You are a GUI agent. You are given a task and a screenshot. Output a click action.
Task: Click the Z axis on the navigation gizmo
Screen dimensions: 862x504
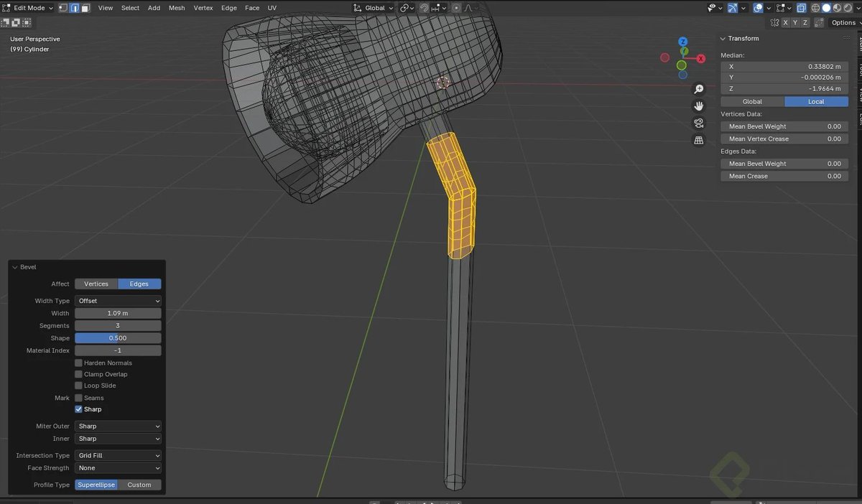tap(683, 42)
